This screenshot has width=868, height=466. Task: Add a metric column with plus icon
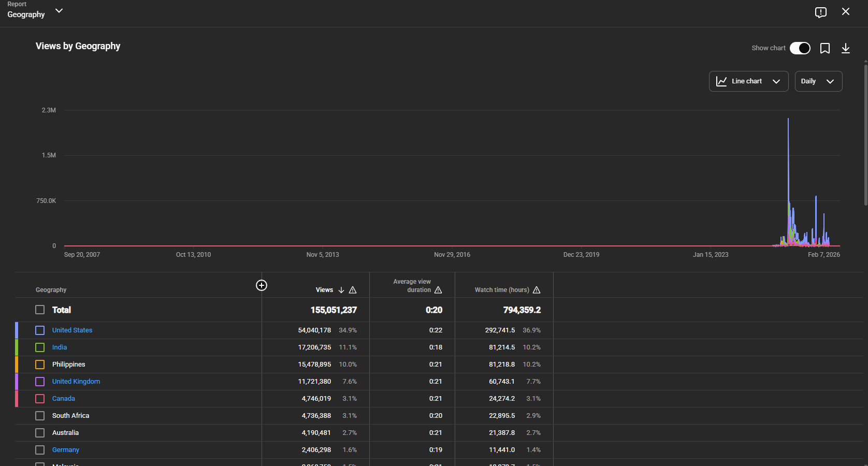[x=262, y=285]
